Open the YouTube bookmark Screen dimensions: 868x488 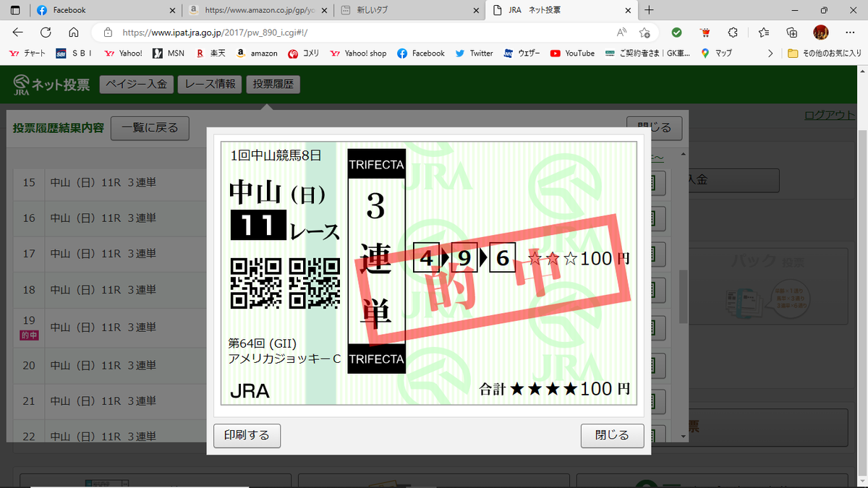(x=572, y=53)
